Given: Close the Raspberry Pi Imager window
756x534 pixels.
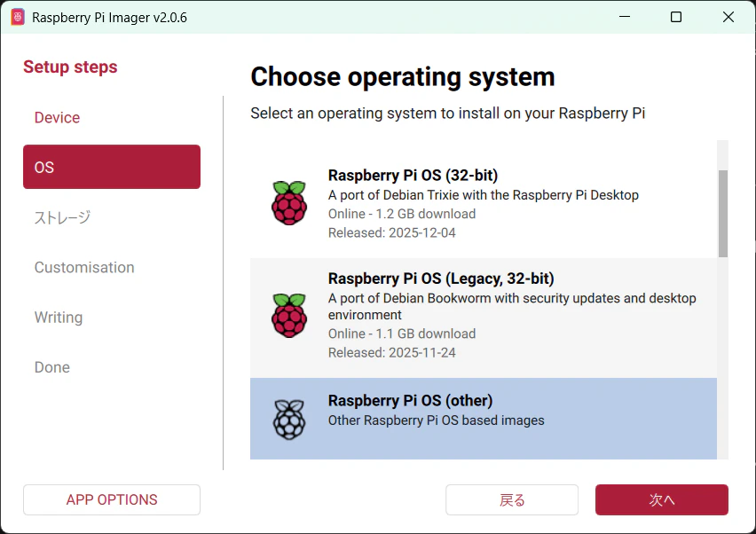Looking at the screenshot, I should click(x=728, y=17).
